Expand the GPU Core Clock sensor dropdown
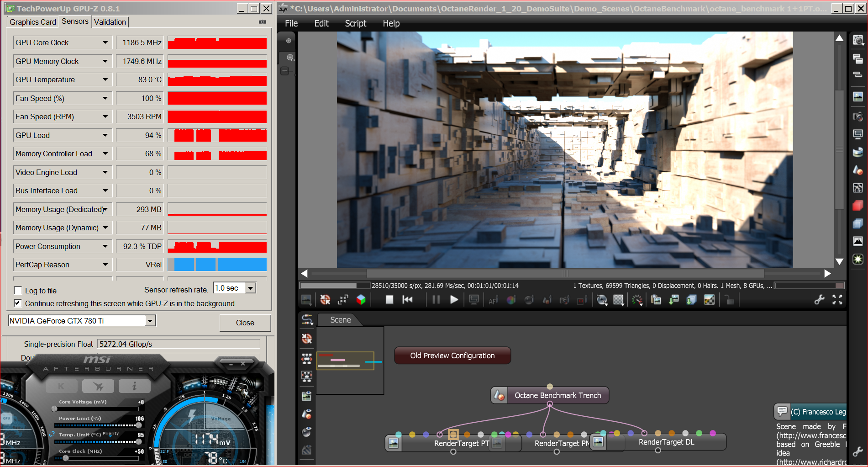The height and width of the screenshot is (467, 868). point(105,42)
